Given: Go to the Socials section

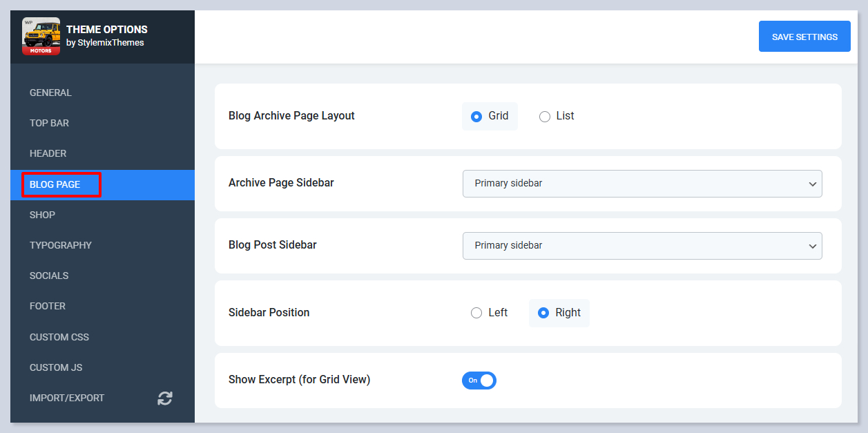Looking at the screenshot, I should 49,276.
